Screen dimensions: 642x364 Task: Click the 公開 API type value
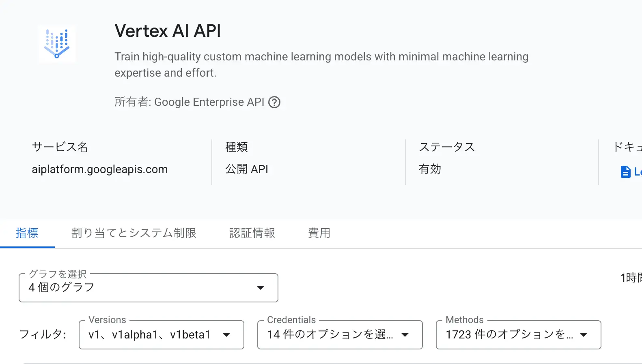click(x=247, y=169)
